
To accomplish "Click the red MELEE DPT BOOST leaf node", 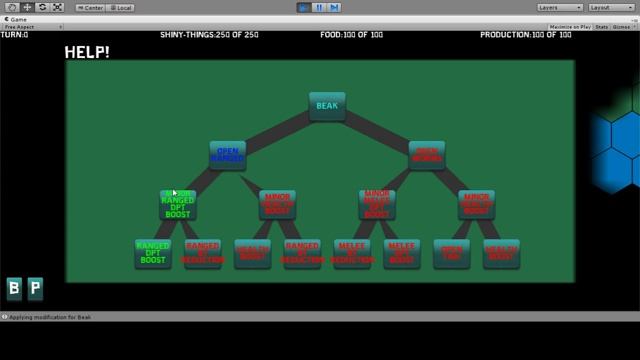I will pyautogui.click(x=402, y=253).
